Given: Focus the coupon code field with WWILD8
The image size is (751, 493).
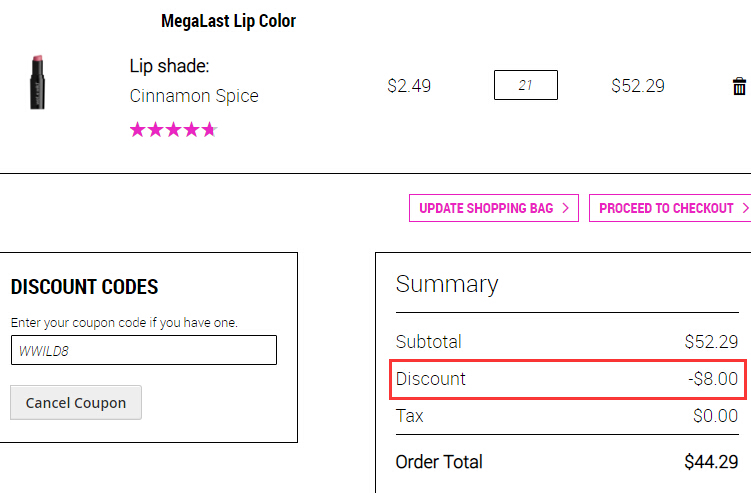Looking at the screenshot, I should coord(144,350).
